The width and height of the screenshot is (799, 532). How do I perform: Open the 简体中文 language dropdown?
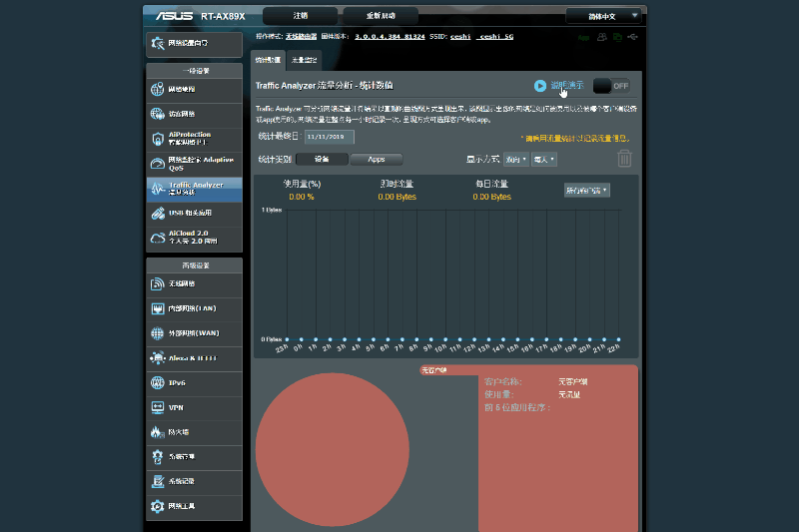click(604, 16)
